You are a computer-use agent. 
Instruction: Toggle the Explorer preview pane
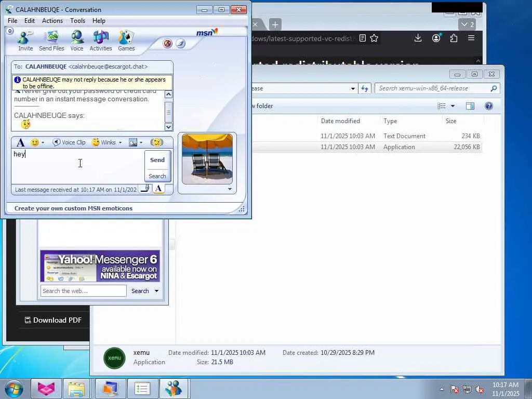tap(470, 106)
